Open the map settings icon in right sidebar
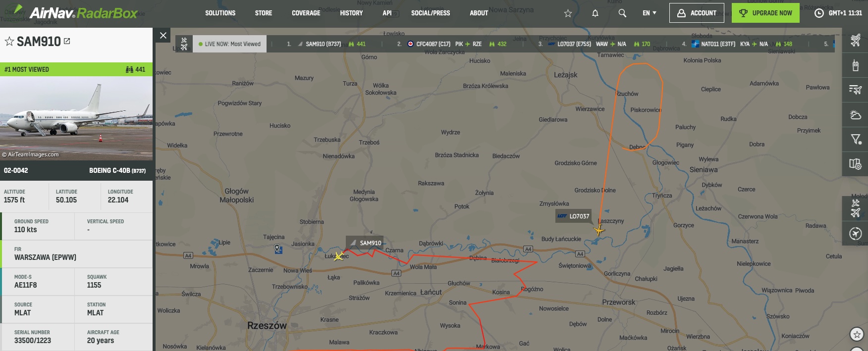868x351 pixels. coord(855,164)
